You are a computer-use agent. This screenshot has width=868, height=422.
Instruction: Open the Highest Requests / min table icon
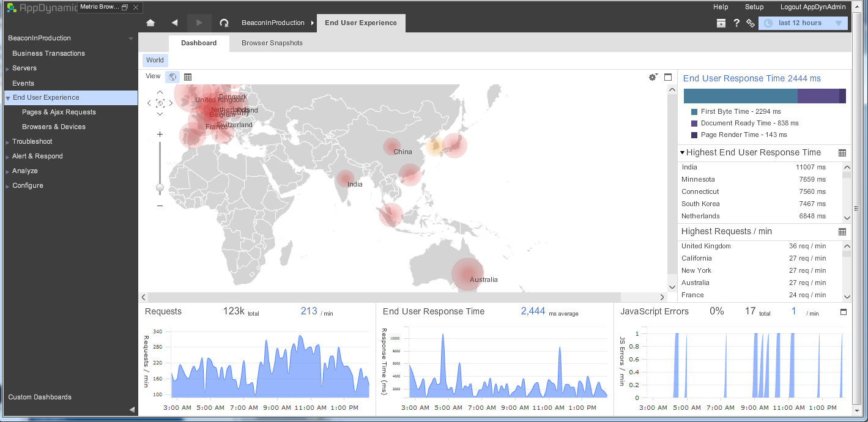842,232
